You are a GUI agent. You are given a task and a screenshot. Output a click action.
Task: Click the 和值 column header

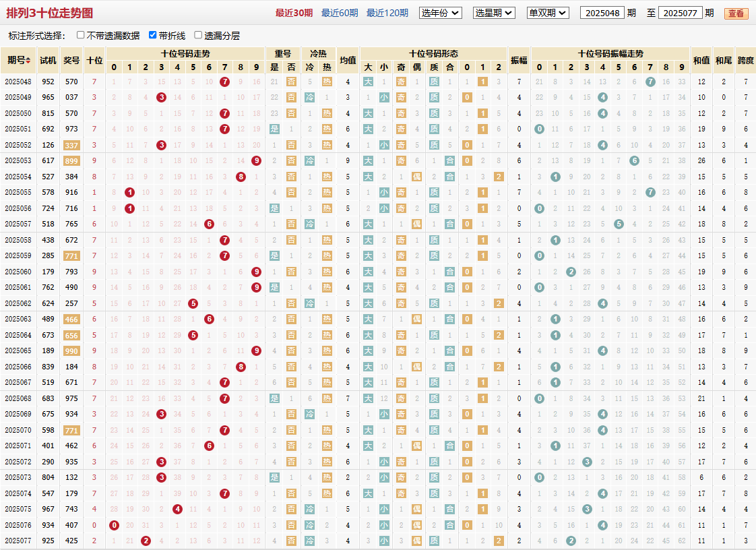point(701,60)
